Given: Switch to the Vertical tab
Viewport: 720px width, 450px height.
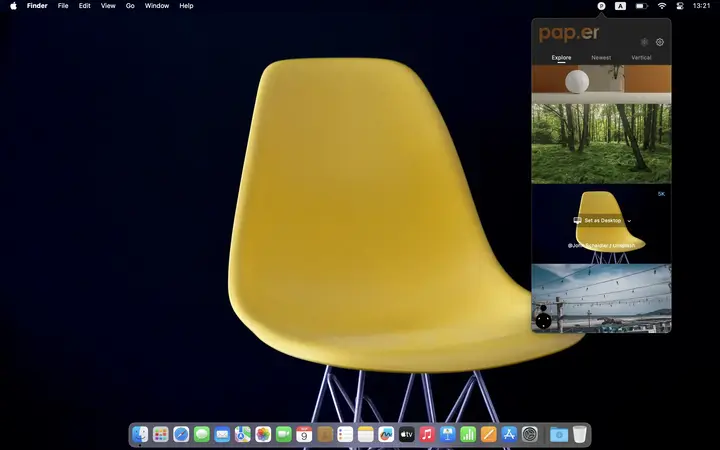Looking at the screenshot, I should [641, 58].
